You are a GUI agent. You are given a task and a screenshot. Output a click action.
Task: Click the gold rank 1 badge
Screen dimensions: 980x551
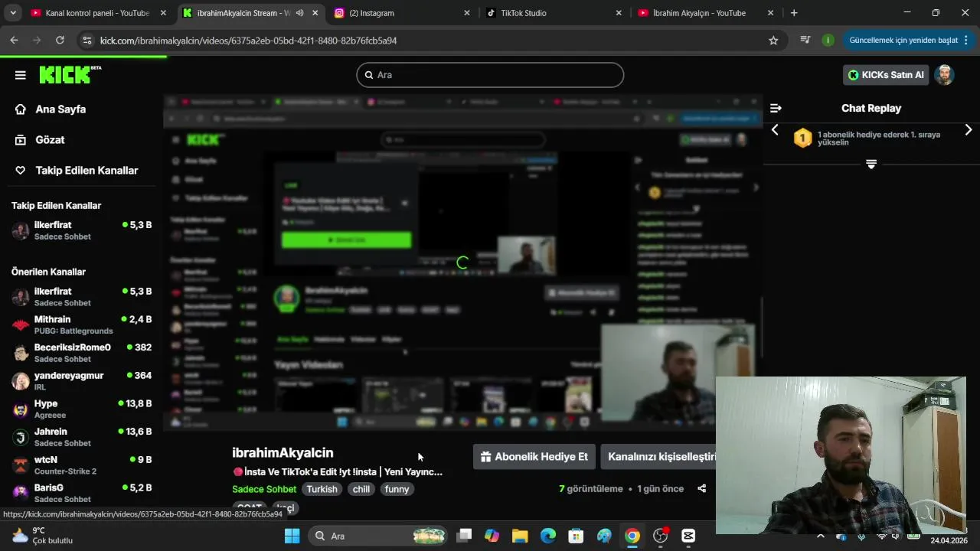pyautogui.click(x=802, y=139)
